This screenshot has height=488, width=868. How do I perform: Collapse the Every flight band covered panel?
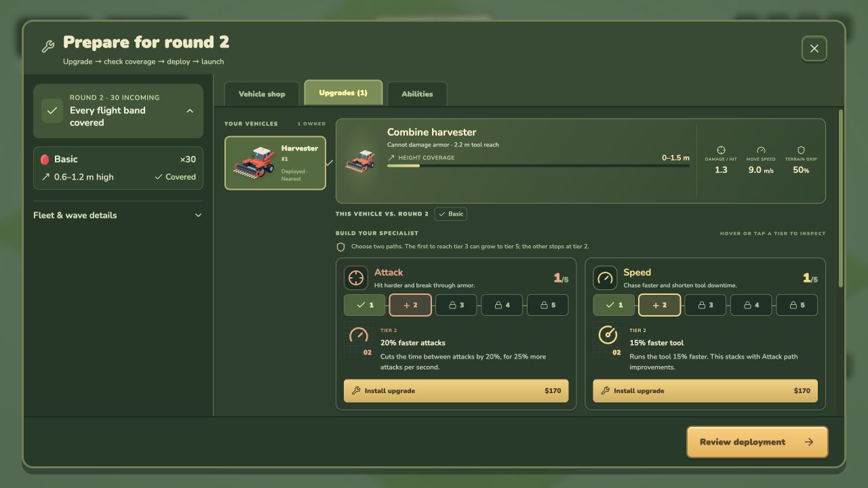[190, 111]
